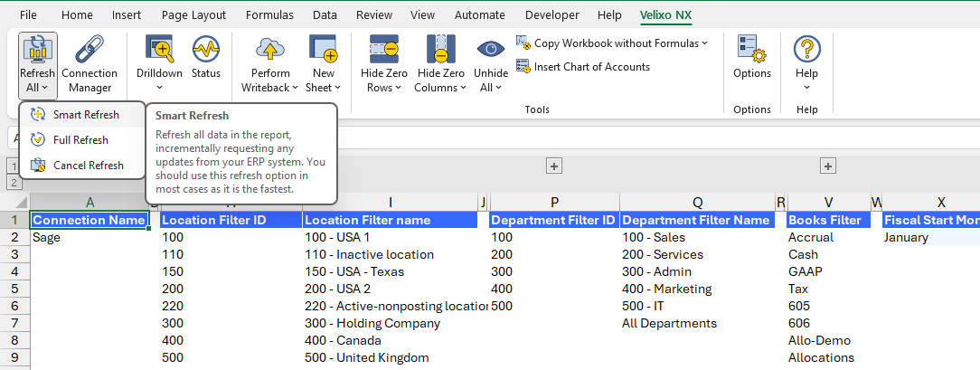Click the All Departments cell

point(697,323)
